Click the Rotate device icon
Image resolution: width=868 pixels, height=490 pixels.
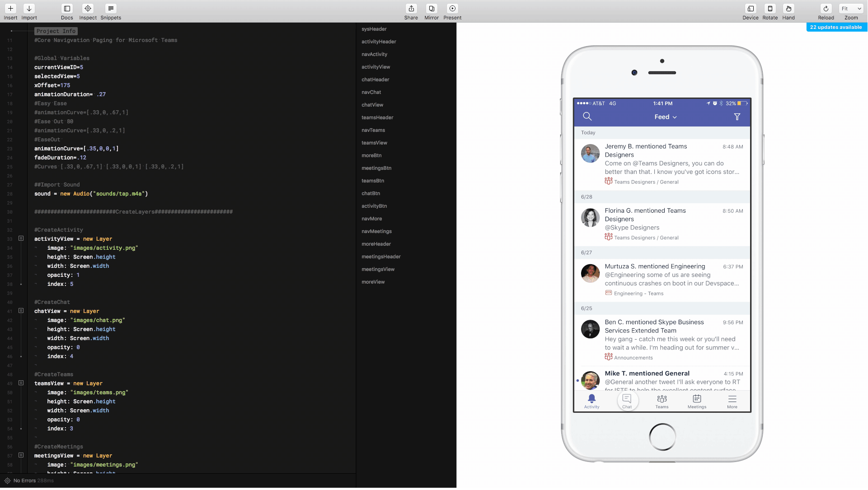click(x=770, y=9)
